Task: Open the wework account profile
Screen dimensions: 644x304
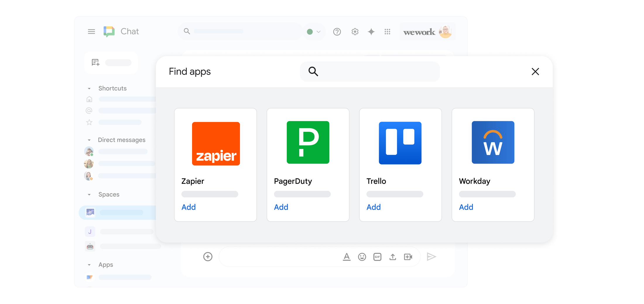Action: coord(427,31)
